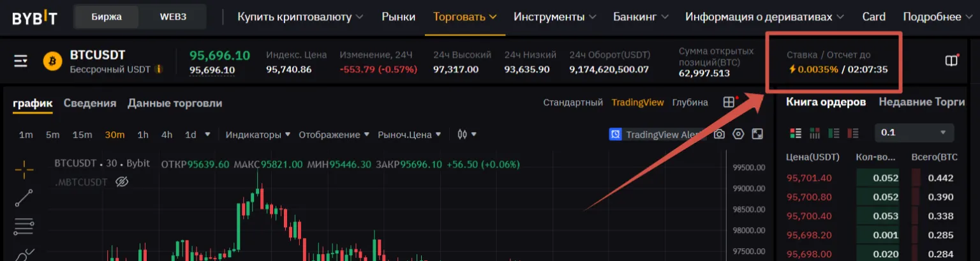Switch between Биржа and WEB3 modes

(173, 17)
